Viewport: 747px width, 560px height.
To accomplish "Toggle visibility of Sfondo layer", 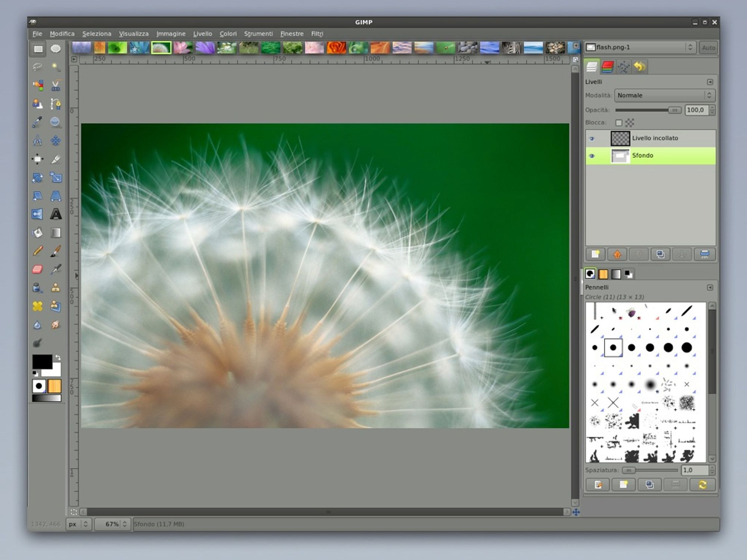I will [592, 155].
